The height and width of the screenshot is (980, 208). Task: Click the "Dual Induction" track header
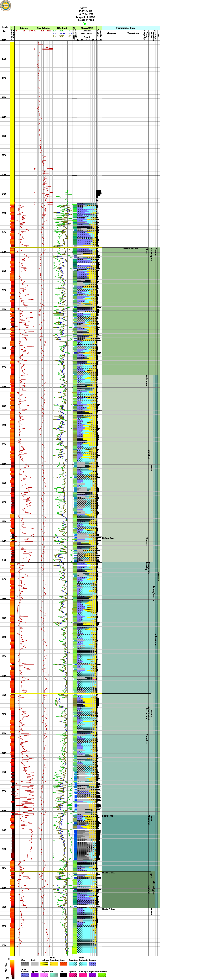(x=43, y=28)
